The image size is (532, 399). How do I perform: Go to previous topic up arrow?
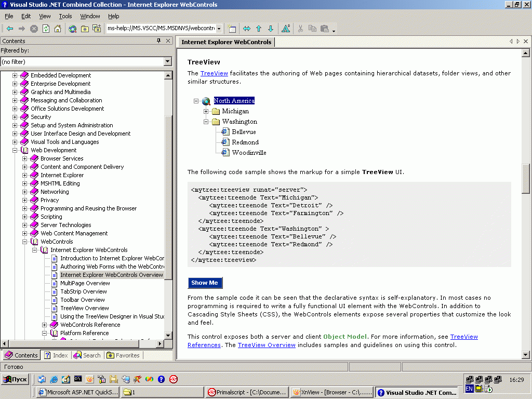pos(259,29)
